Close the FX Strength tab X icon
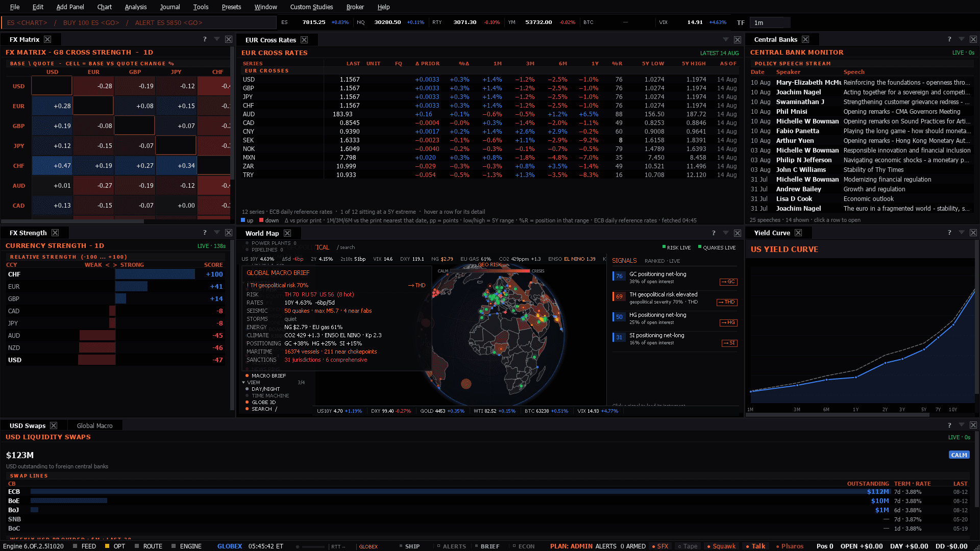980x551 pixels. point(55,233)
